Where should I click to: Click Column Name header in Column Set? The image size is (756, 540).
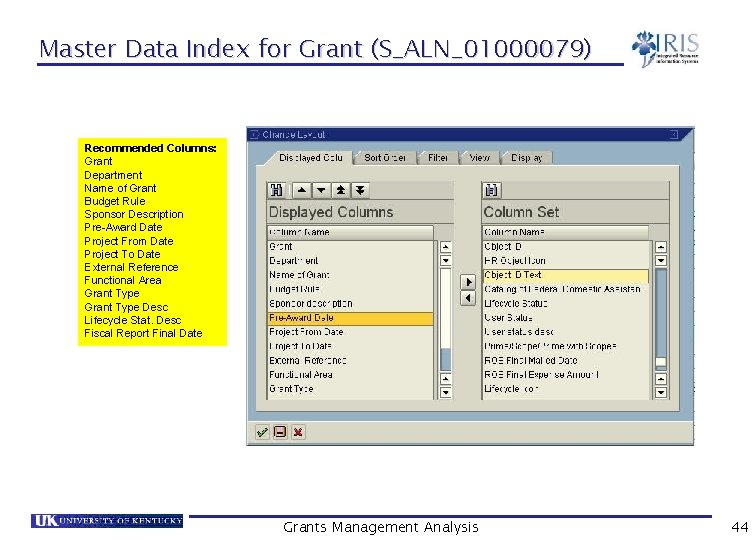pyautogui.click(x=566, y=232)
